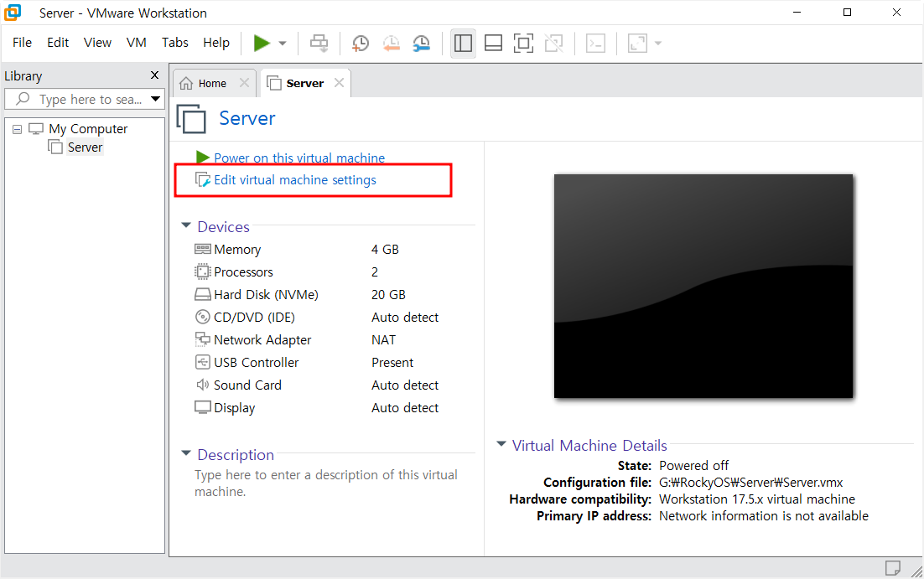This screenshot has height=579, width=924.
Task: Select Server VM in the library tree
Action: pos(85,147)
